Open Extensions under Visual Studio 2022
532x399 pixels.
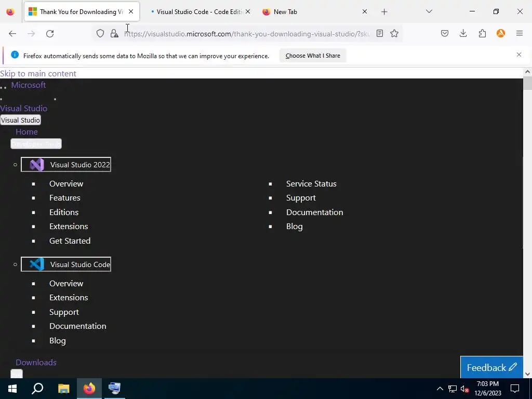point(69,227)
